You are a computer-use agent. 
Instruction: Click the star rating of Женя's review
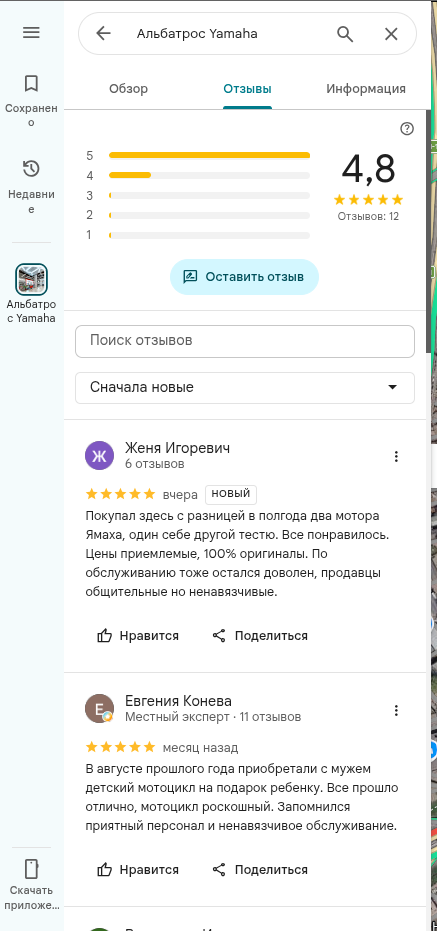tap(121, 494)
